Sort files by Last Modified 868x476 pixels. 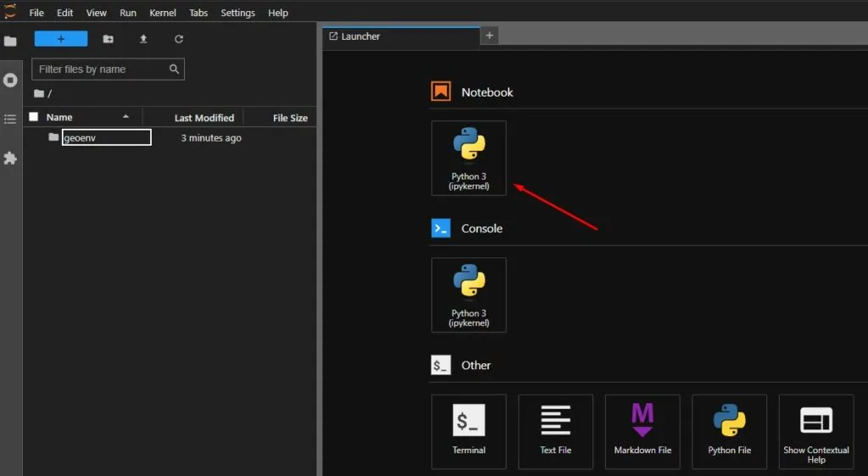click(x=204, y=118)
